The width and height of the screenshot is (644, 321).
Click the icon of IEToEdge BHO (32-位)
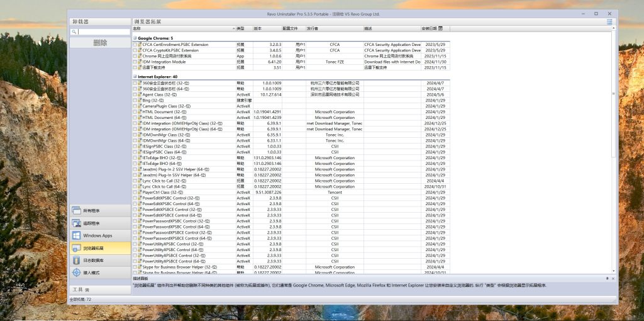[x=140, y=158]
